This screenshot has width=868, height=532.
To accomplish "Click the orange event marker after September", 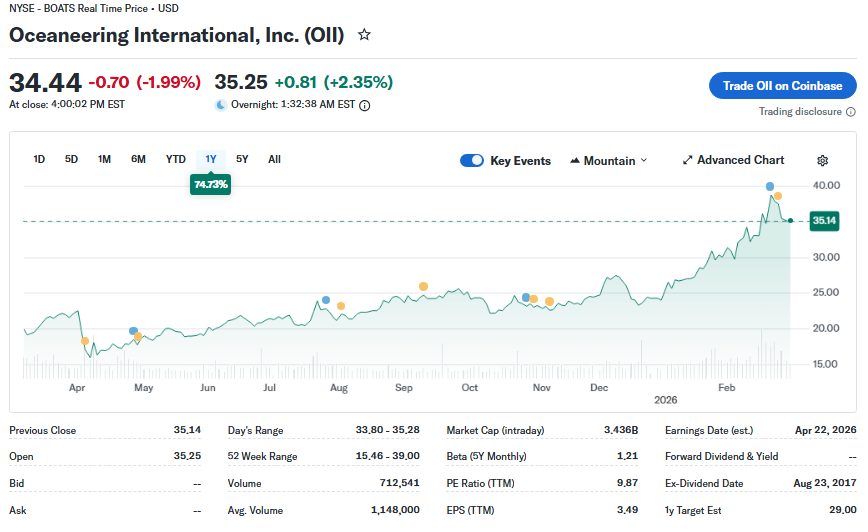I will coord(423,286).
